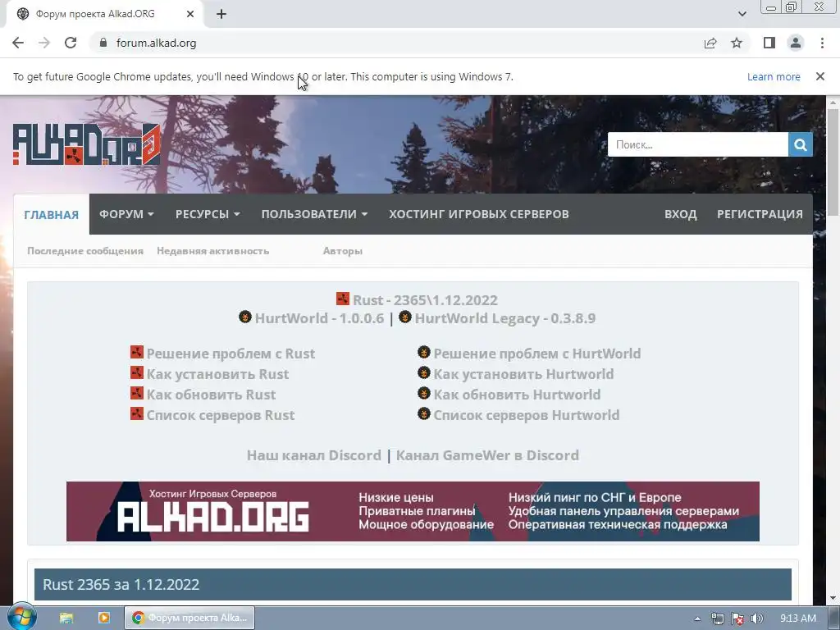Open HurtWorld - 1.0.0.6 link
This screenshot has height=630, width=840.
(x=319, y=318)
